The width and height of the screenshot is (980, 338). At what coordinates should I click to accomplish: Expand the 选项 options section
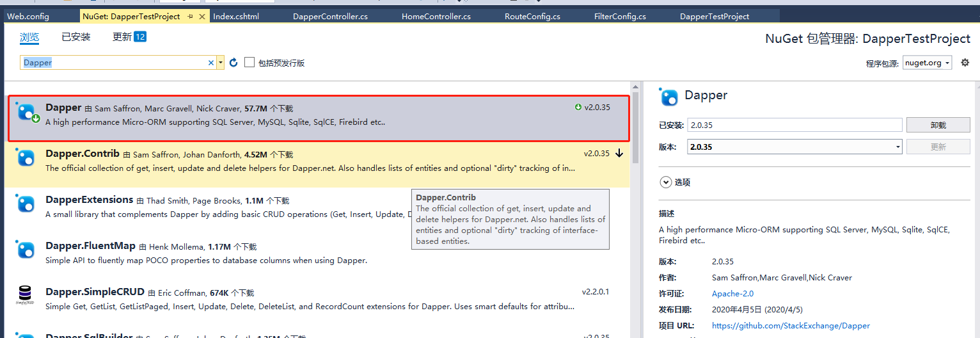click(665, 182)
